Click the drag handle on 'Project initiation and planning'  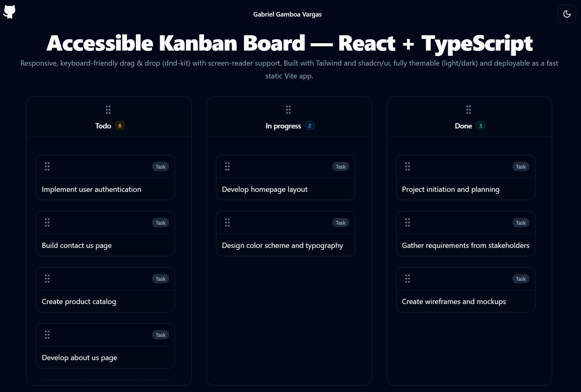click(x=407, y=166)
